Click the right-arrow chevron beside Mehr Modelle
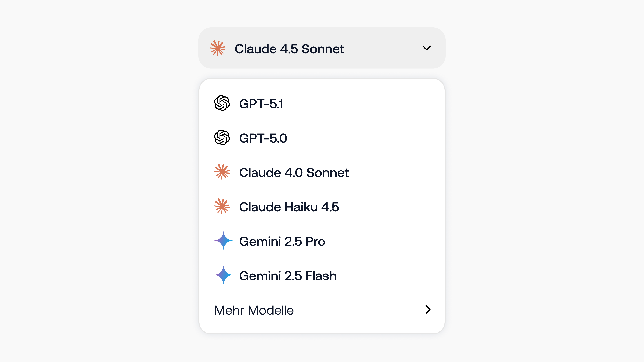 click(x=427, y=310)
